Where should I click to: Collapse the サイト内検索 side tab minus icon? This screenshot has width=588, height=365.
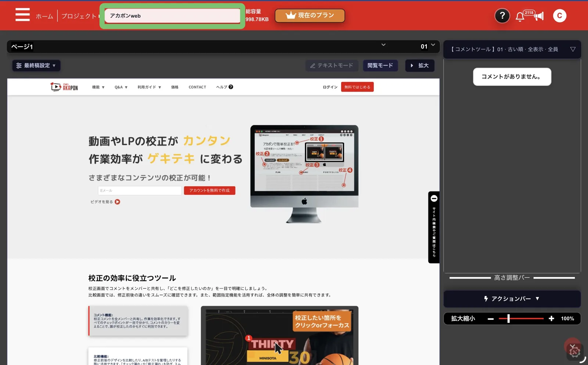point(434,198)
